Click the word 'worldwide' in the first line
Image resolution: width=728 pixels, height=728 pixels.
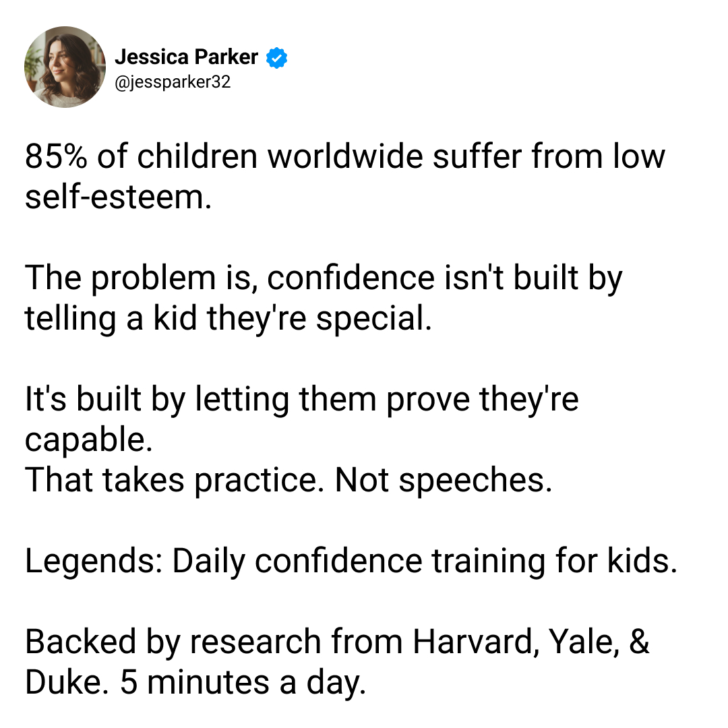345,156
